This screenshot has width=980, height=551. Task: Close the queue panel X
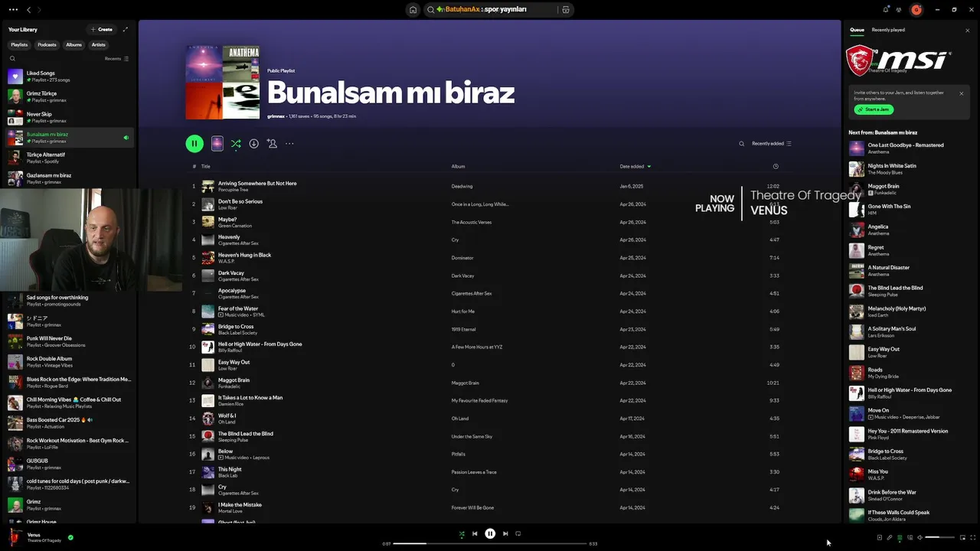(x=967, y=31)
